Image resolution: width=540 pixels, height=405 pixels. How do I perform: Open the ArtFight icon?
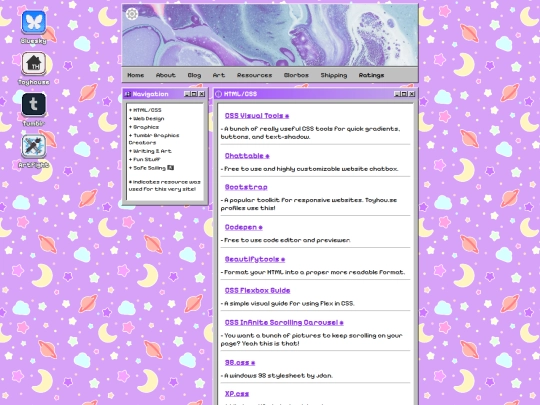(33, 146)
